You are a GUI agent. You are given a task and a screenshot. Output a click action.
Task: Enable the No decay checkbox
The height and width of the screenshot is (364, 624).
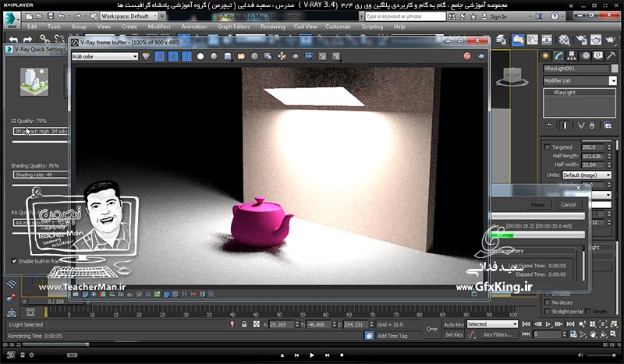(548, 302)
